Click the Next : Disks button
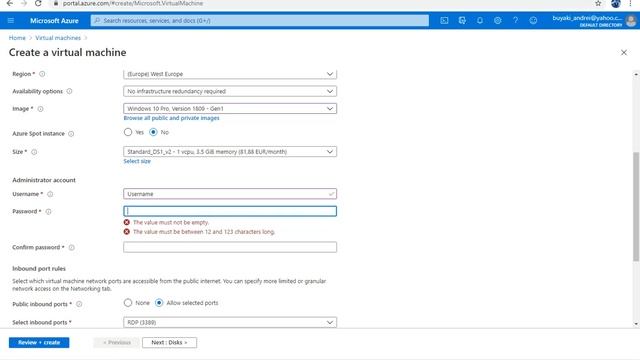This screenshot has height=360, width=640. tap(169, 342)
